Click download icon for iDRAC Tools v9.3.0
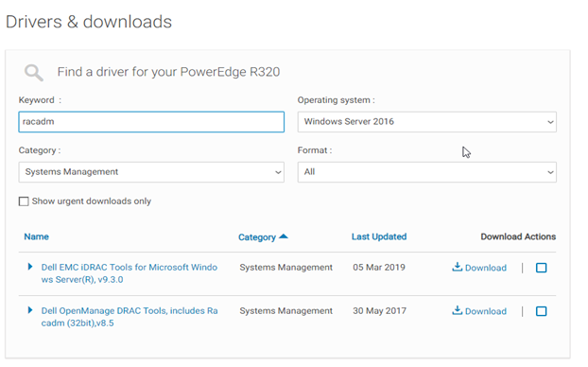 click(457, 267)
